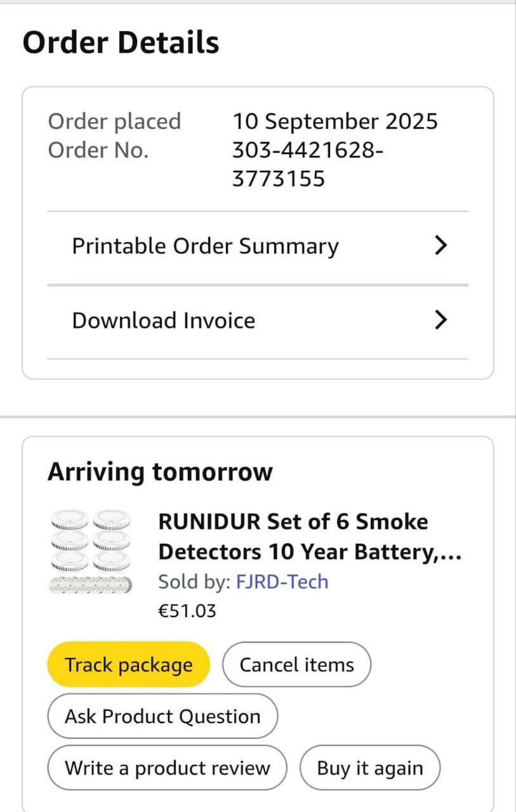Click the Cancel items button
This screenshot has width=516, height=812.
[296, 664]
